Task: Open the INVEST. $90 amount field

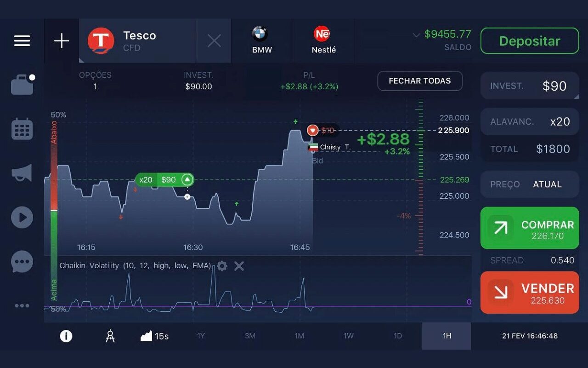Action: pos(530,86)
